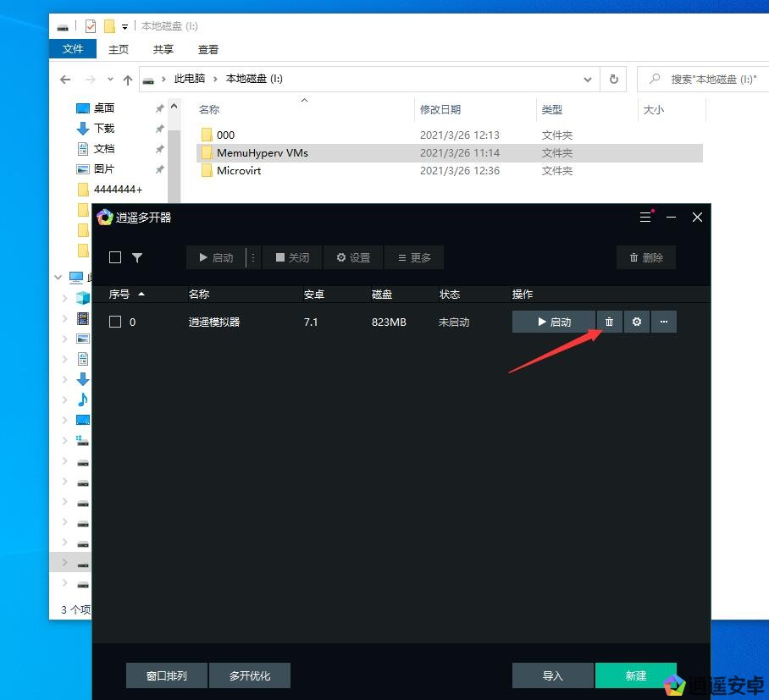Expand the address bar history dropdown
769x700 pixels.
point(588,79)
